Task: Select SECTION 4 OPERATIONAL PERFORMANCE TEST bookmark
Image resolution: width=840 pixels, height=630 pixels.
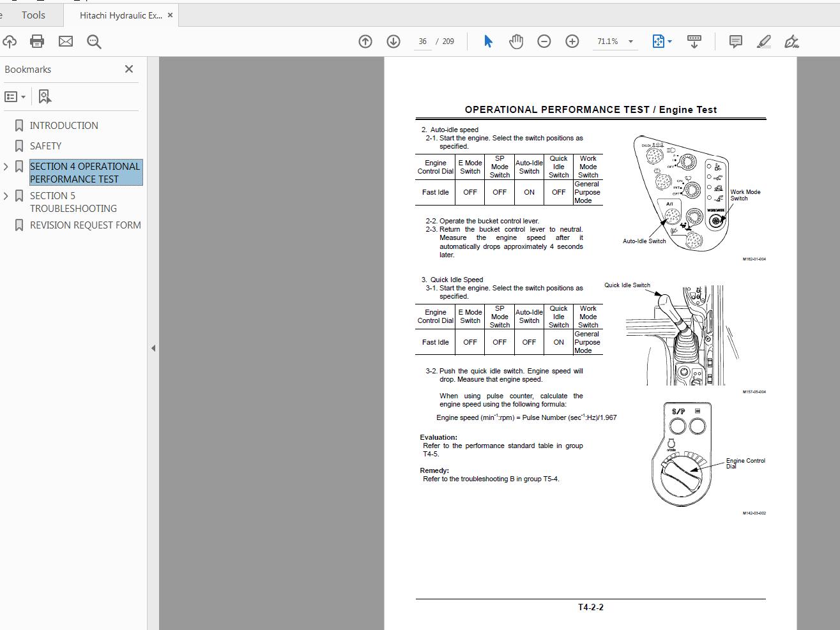Action: coord(86,172)
